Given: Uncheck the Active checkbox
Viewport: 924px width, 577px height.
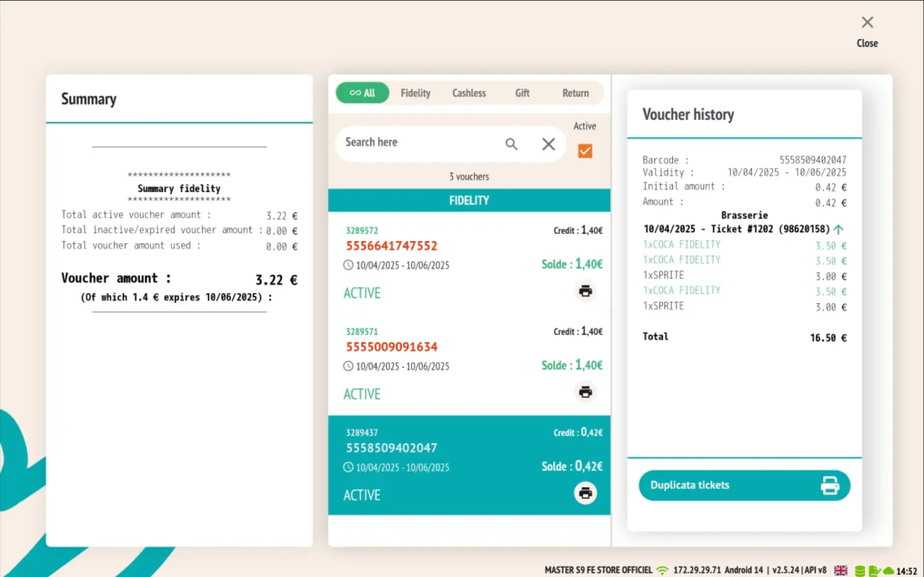Looking at the screenshot, I should pos(585,150).
